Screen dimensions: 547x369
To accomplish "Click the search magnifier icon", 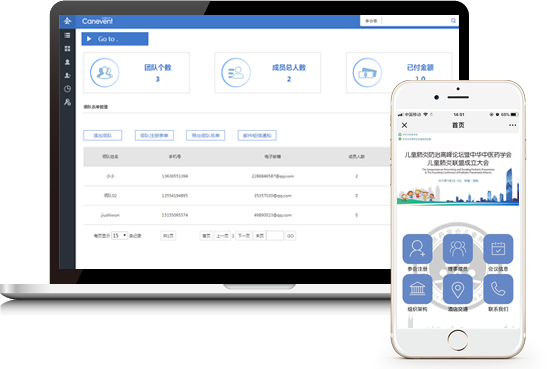I will pos(453,21).
